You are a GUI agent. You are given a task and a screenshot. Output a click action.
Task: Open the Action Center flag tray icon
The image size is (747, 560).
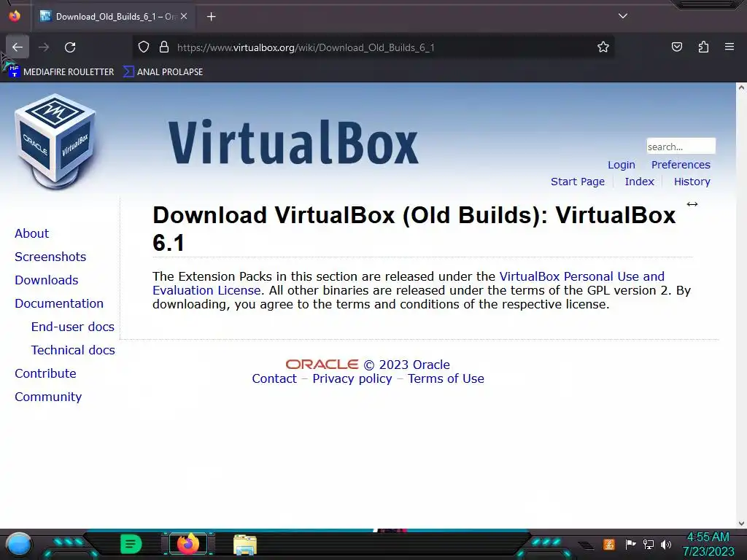(630, 544)
